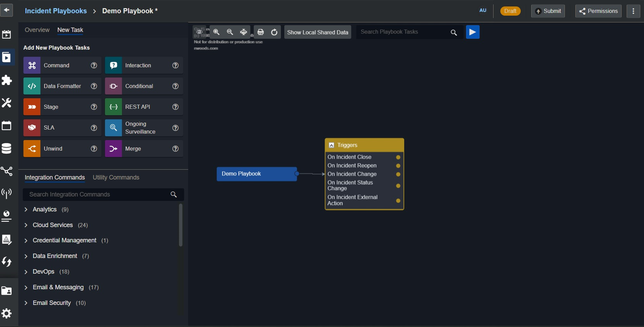
Task: Click the back arrow button
Action: pos(6,10)
